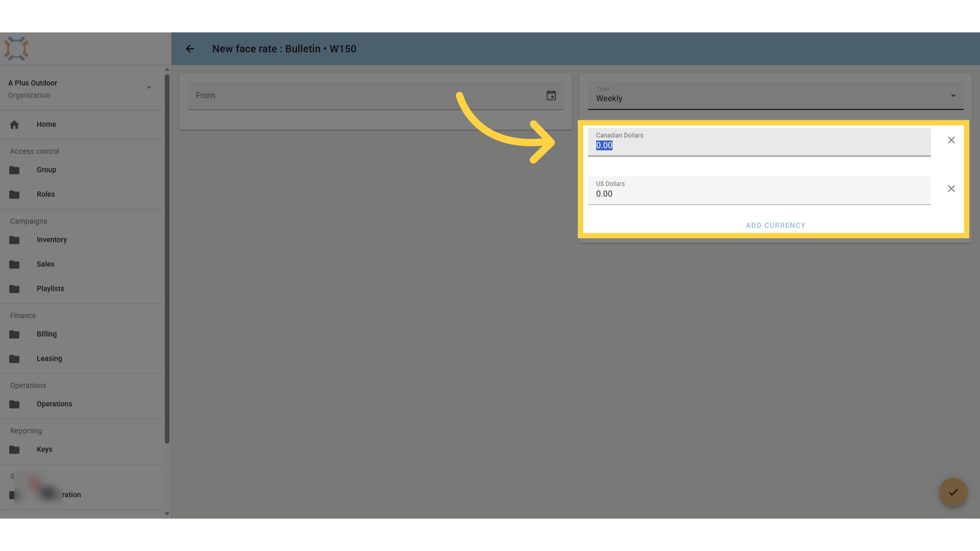The height and width of the screenshot is (551, 980).
Task: Click the Group folder icon
Action: click(x=14, y=170)
